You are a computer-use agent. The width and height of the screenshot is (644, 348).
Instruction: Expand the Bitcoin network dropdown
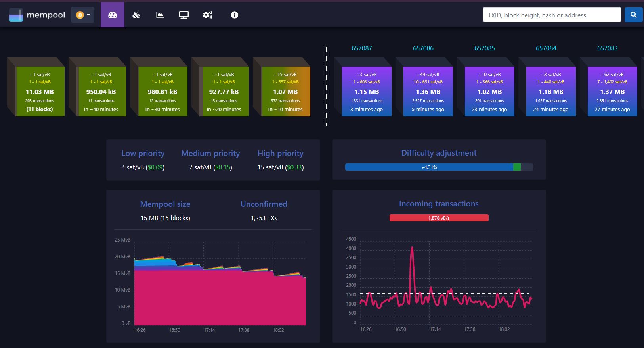[83, 15]
